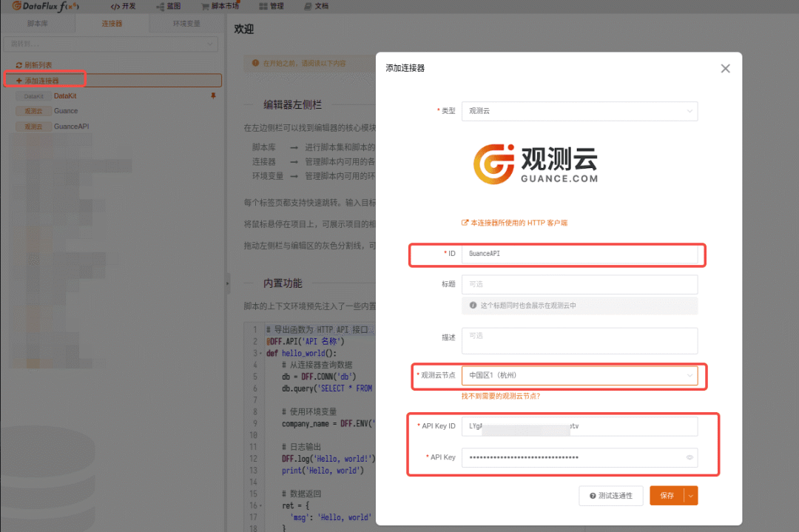Click the 描述 text area
The image size is (799, 532).
point(579,340)
